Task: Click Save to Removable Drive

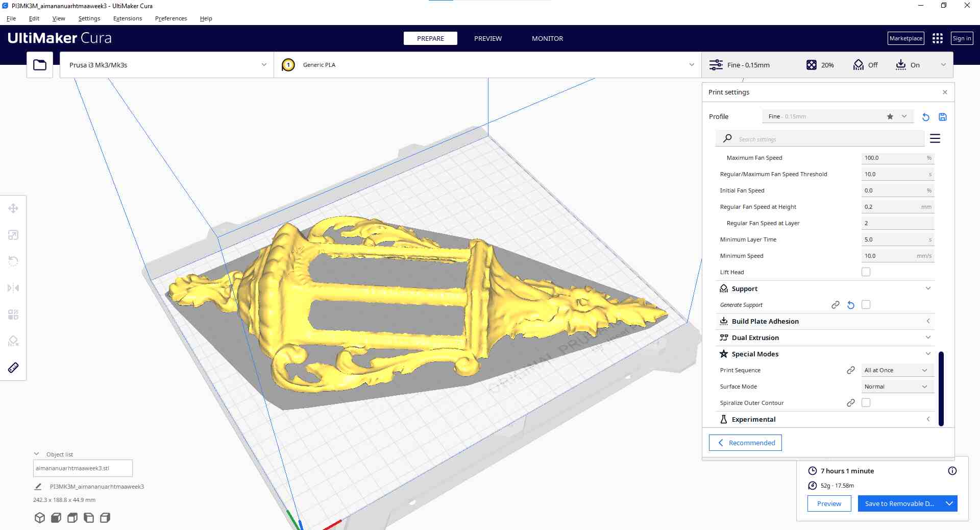Action: point(900,503)
